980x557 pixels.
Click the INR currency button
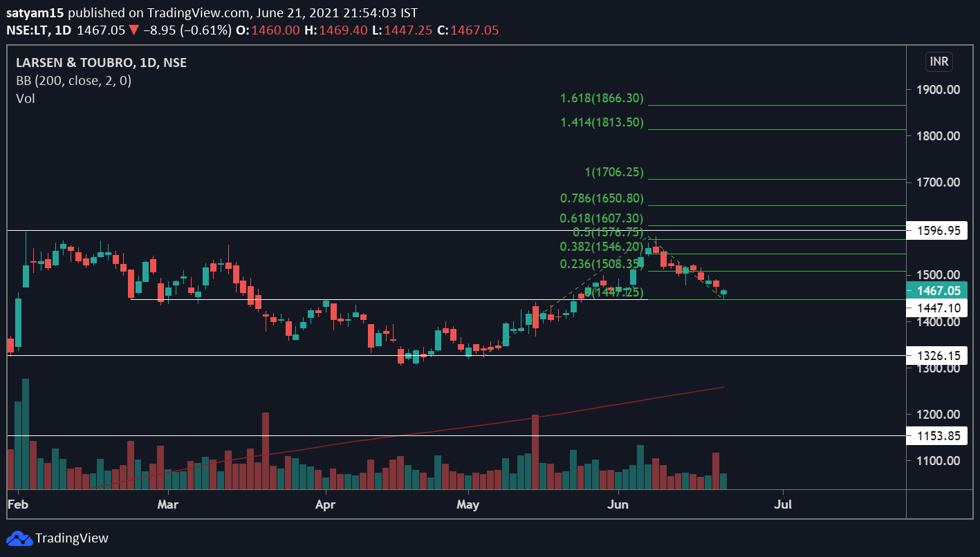click(939, 62)
